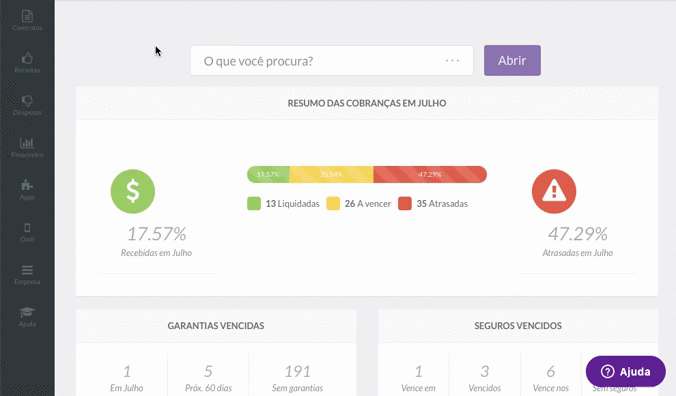Open Contratos in the sidebar
The height and width of the screenshot is (396, 676).
coord(27,20)
